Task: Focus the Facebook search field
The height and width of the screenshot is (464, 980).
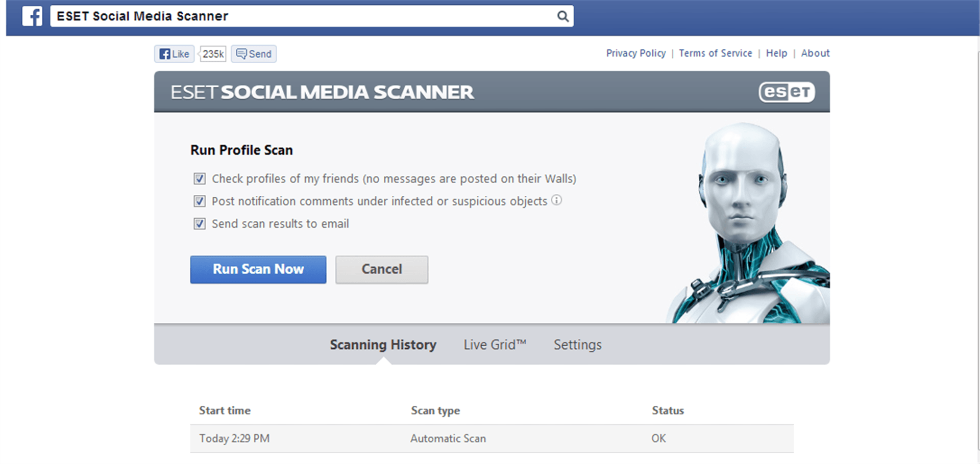Action: (311, 16)
